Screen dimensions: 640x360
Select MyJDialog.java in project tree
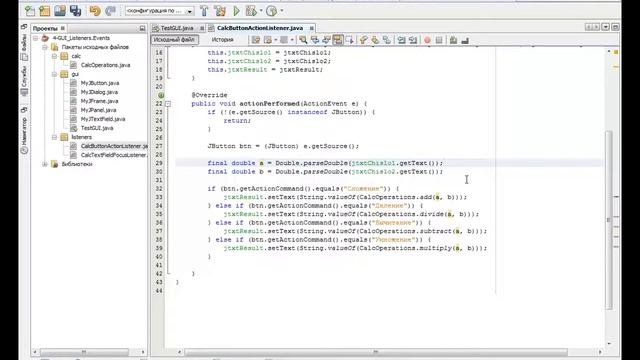click(x=99, y=92)
